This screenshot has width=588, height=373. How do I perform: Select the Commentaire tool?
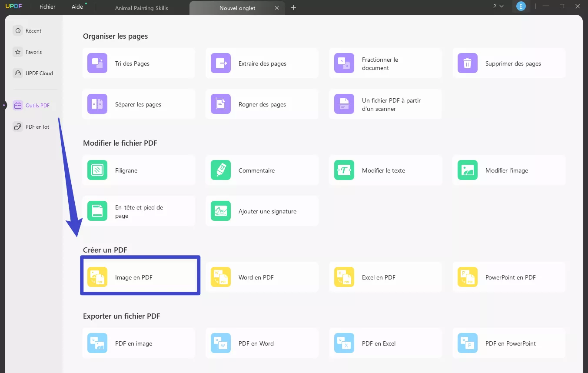pos(262,170)
